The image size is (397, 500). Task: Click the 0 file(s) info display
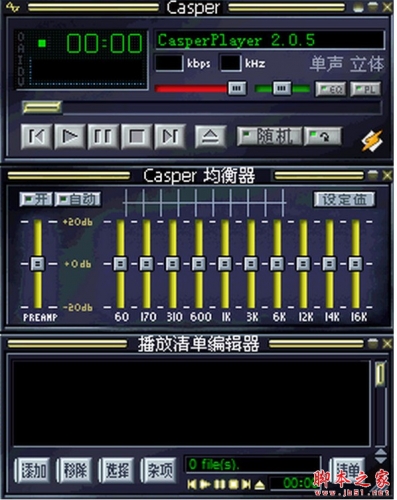(x=252, y=465)
